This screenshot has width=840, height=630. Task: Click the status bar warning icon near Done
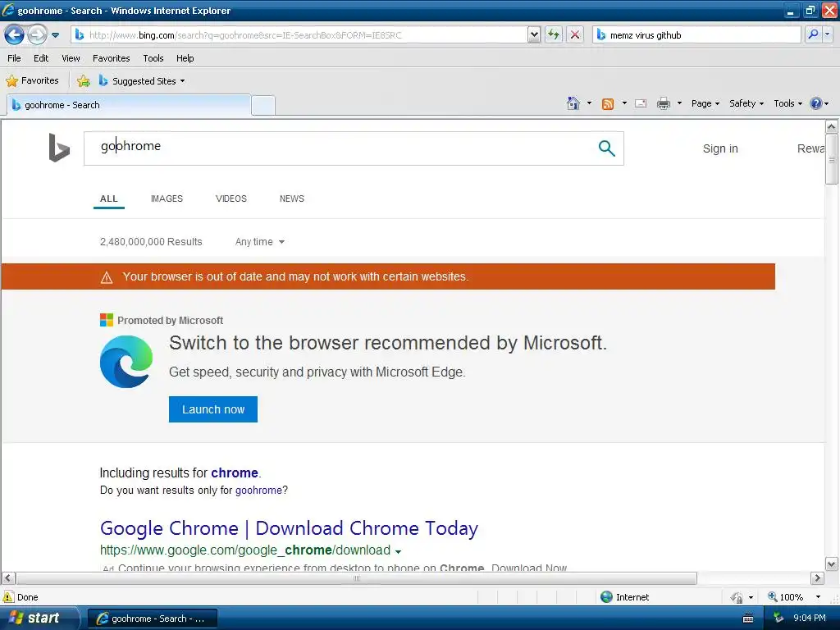8,597
